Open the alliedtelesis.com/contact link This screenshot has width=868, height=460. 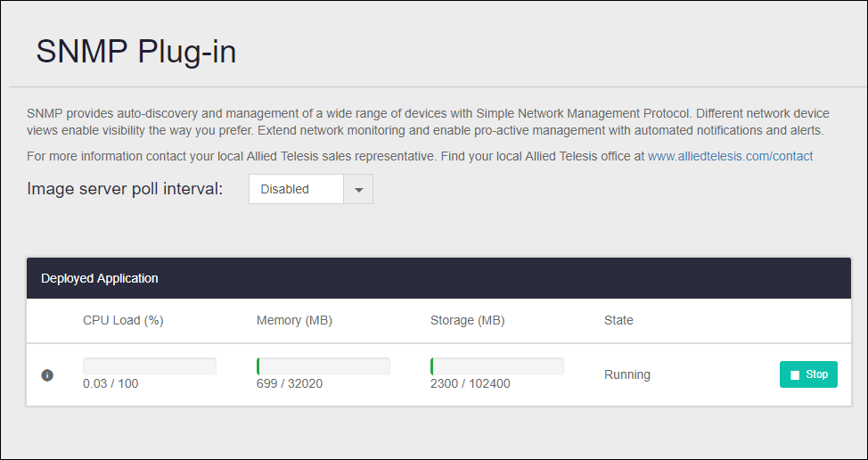[730, 156]
